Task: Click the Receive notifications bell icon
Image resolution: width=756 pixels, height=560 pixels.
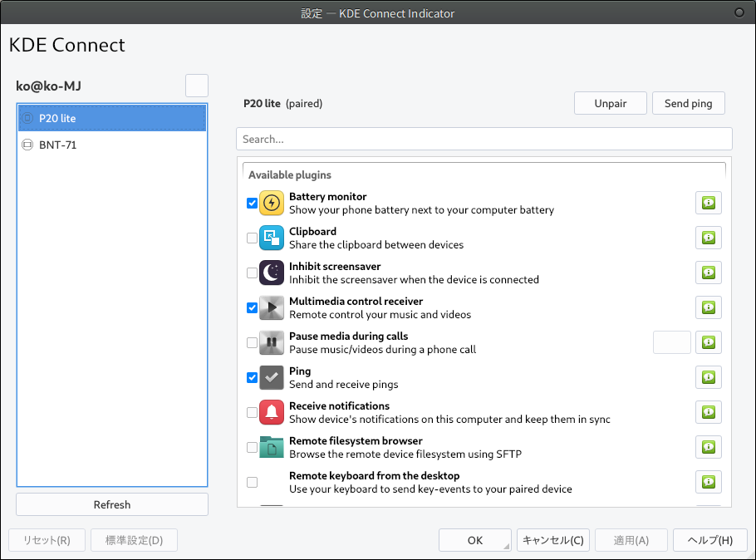Action: pos(272,412)
